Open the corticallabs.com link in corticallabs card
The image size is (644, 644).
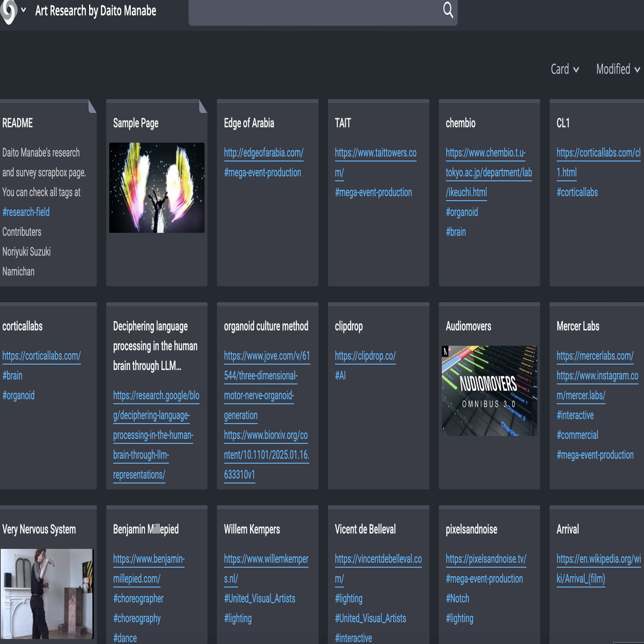click(42, 356)
